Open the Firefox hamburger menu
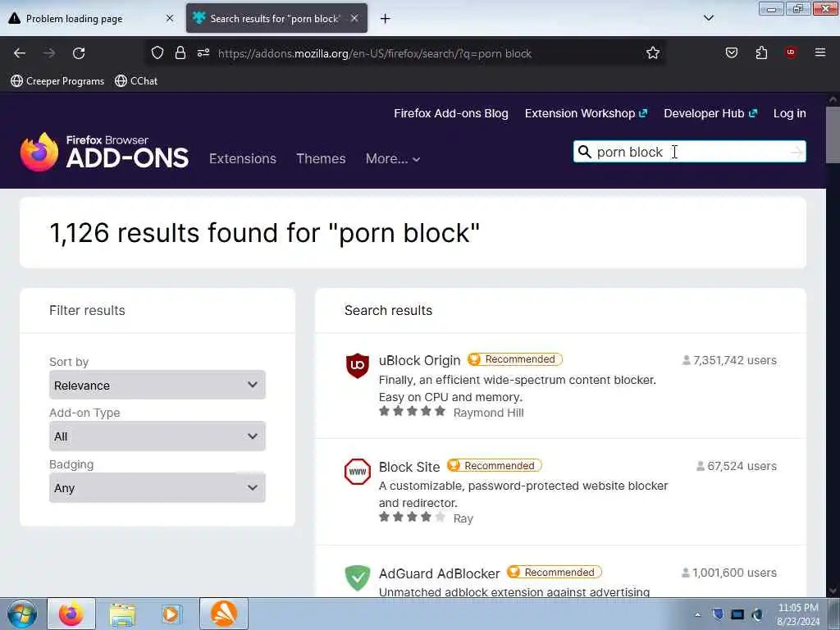 [820, 52]
